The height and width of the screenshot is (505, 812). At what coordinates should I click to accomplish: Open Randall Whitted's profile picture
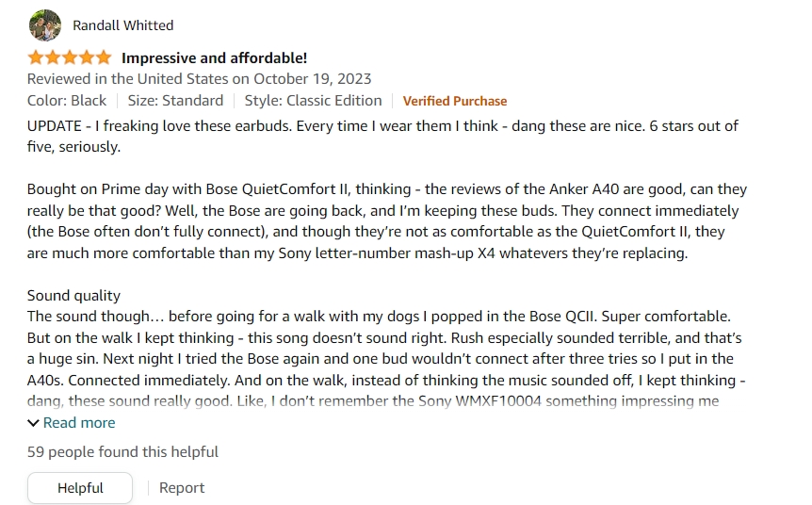click(45, 24)
